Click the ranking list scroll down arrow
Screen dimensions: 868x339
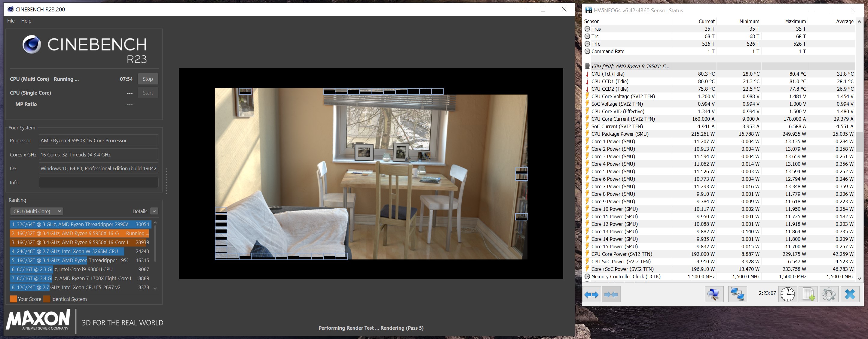tap(155, 288)
